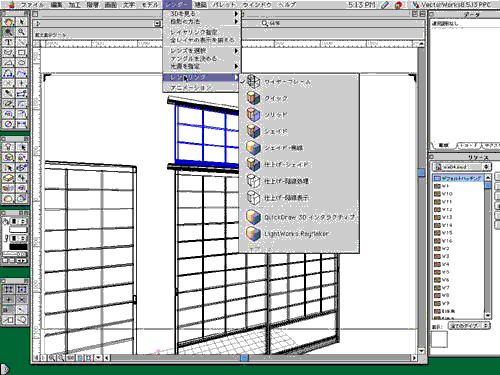
Task: Open the パレット menu
Action: pos(224,5)
